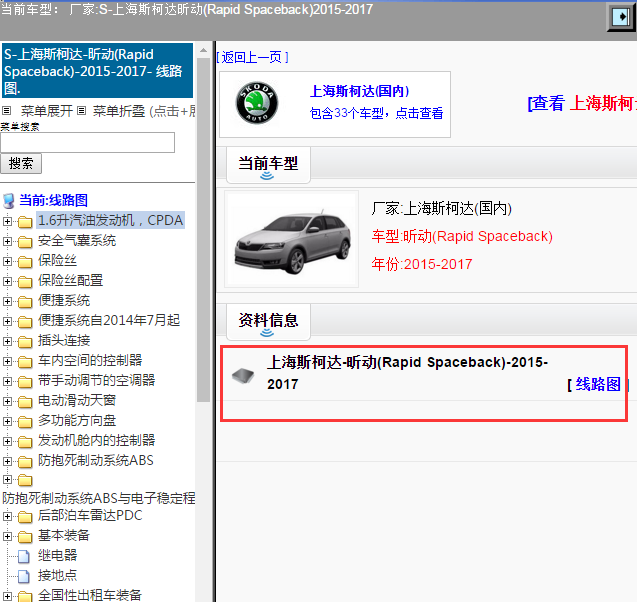Image resolution: width=637 pixels, height=602 pixels.
Task: Click the 菜单展开 expand-all icon
Action: point(6,110)
